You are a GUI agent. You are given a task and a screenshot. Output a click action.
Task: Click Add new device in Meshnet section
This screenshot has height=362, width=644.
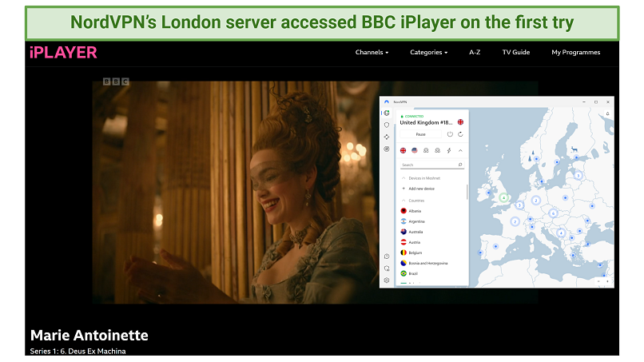point(421,189)
